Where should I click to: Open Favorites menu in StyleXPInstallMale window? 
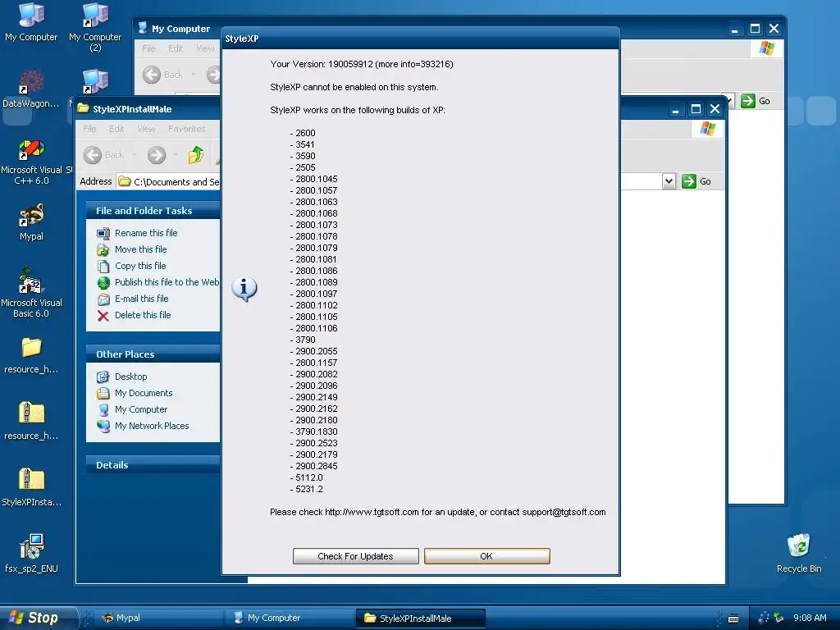click(186, 129)
